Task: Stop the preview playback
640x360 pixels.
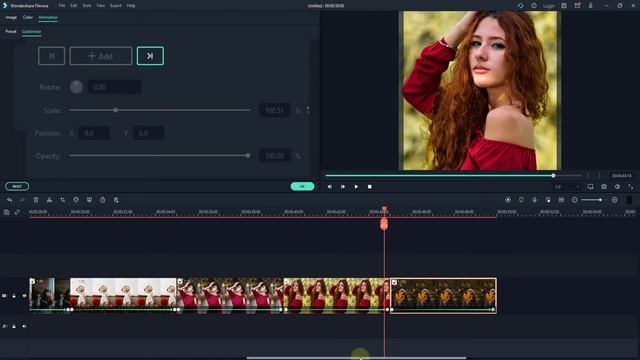Action: (x=369, y=187)
